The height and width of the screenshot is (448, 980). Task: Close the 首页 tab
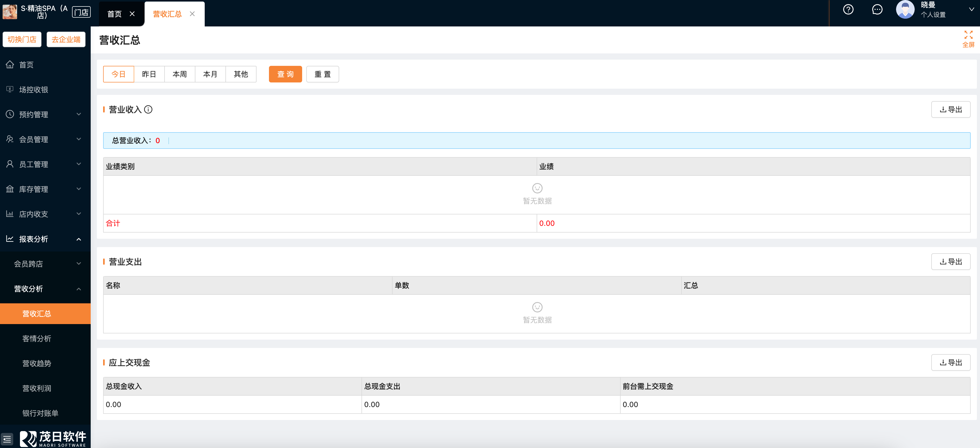[132, 14]
